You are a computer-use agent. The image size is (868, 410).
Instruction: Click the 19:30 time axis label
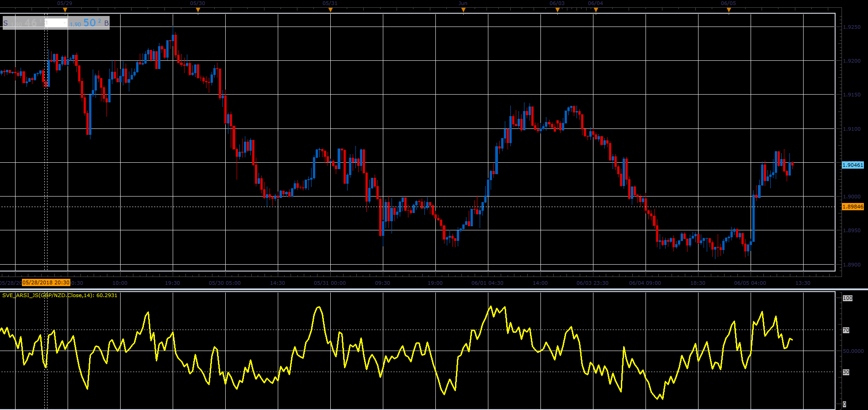pos(172,283)
